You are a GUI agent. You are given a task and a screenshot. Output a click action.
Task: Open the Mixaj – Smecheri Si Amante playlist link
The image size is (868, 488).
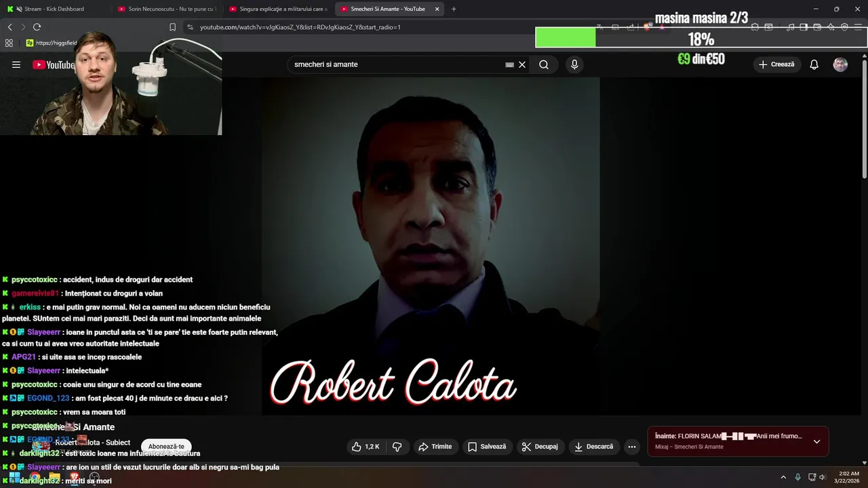click(x=689, y=447)
